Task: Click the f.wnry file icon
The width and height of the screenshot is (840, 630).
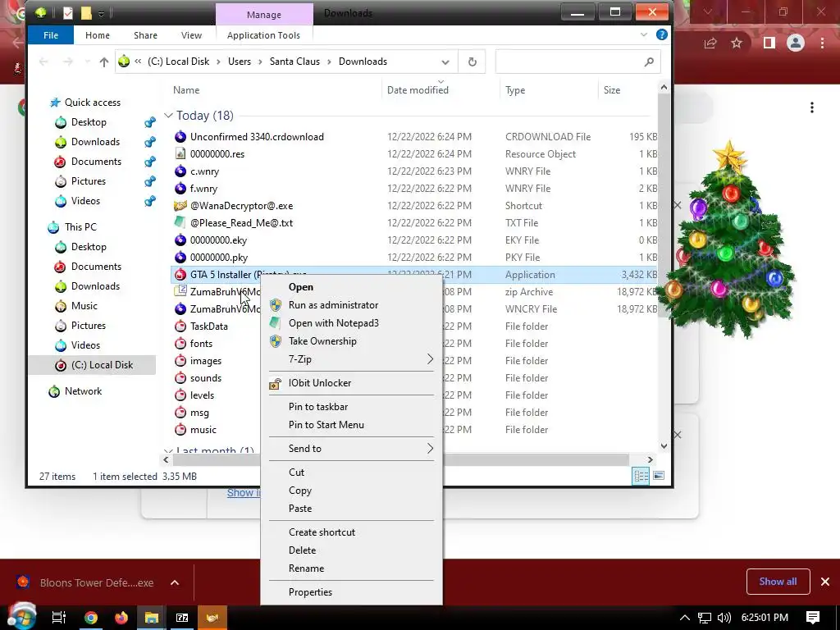Action: point(180,189)
